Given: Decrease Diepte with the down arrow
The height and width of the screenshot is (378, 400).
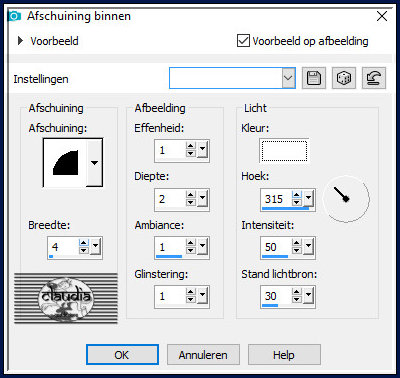Looking at the screenshot, I should (x=191, y=203).
